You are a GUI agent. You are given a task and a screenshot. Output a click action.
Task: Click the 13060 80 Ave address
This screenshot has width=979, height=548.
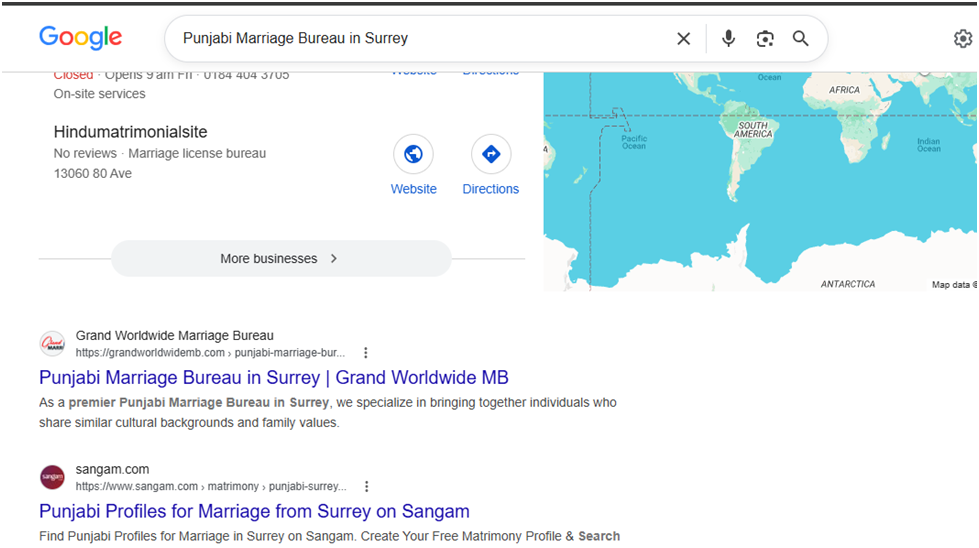pos(92,174)
